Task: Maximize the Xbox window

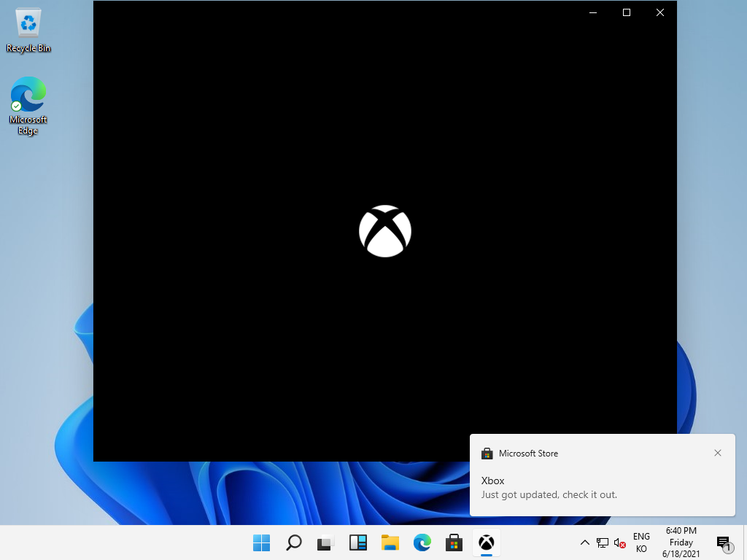Action: (627, 12)
